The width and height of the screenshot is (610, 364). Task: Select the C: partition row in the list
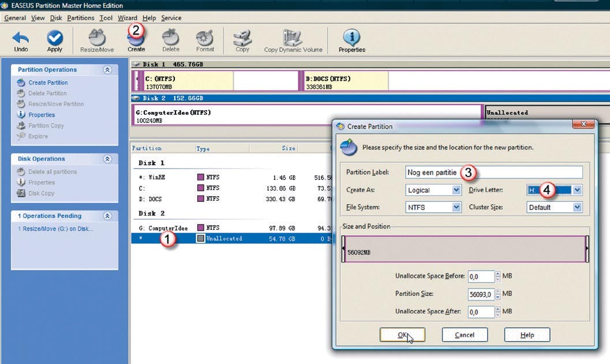click(231, 188)
